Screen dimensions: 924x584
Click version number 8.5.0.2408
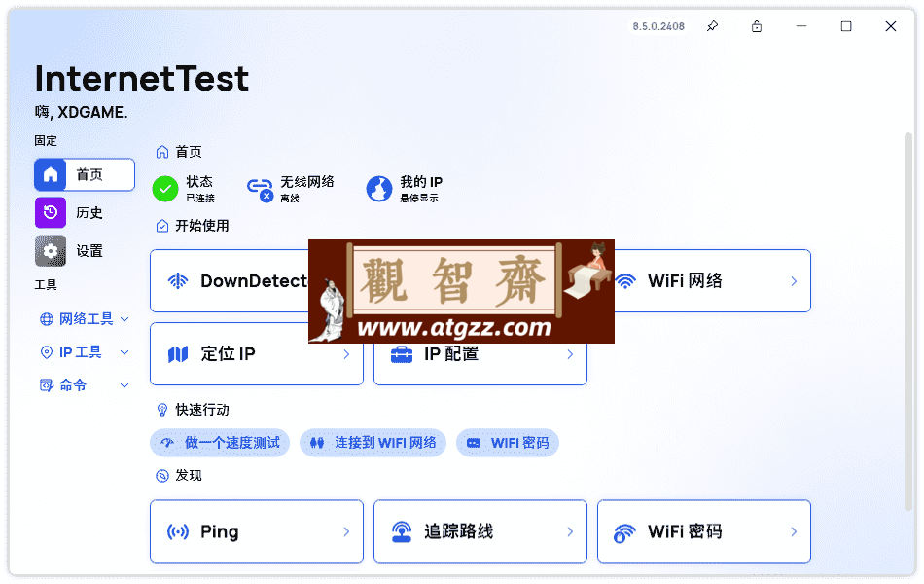[658, 26]
